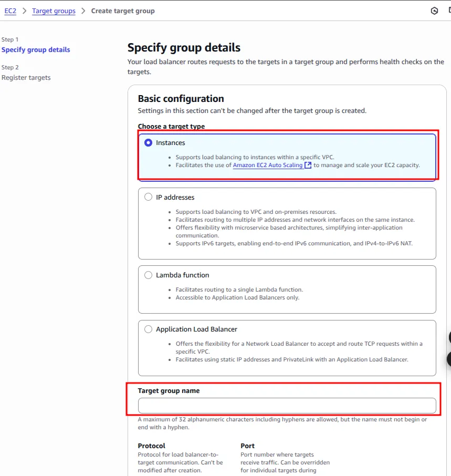Select Application Load Balancer target type

148,329
